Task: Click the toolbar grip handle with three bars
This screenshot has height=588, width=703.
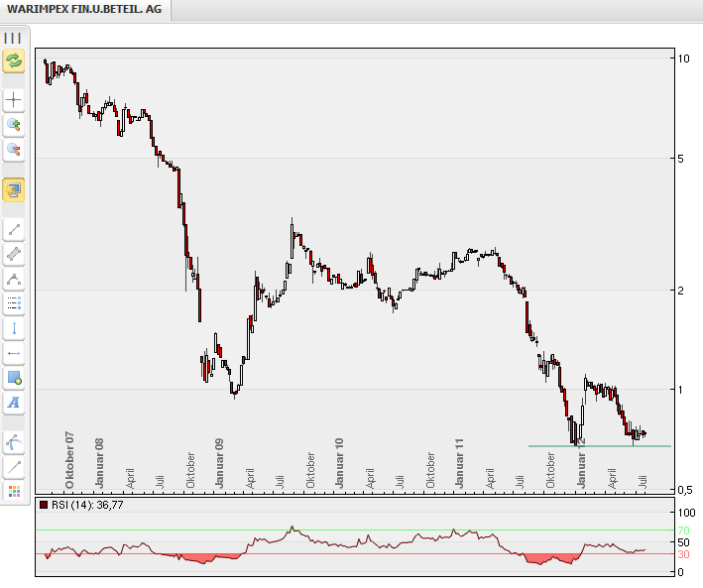Action: [x=13, y=38]
